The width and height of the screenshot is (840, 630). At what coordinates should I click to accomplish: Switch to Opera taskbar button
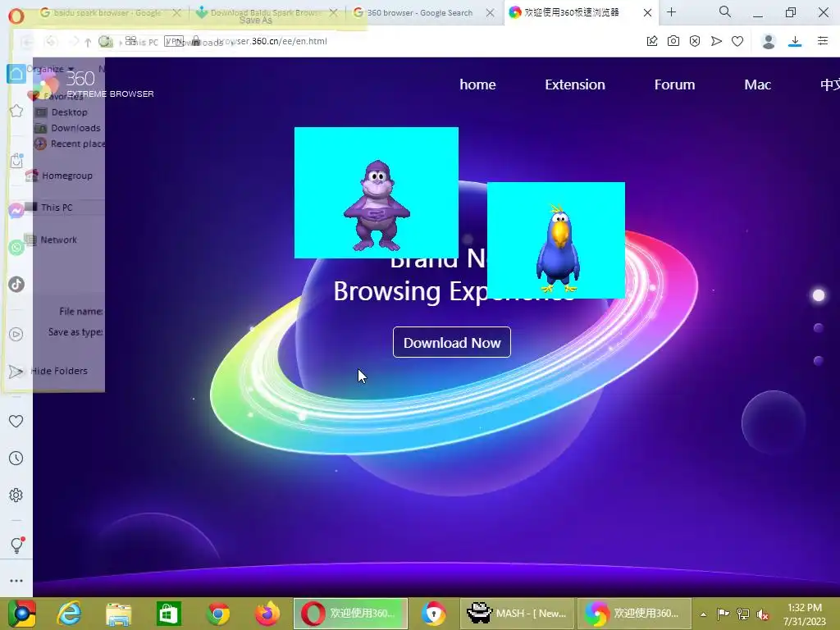pyautogui.click(x=350, y=614)
